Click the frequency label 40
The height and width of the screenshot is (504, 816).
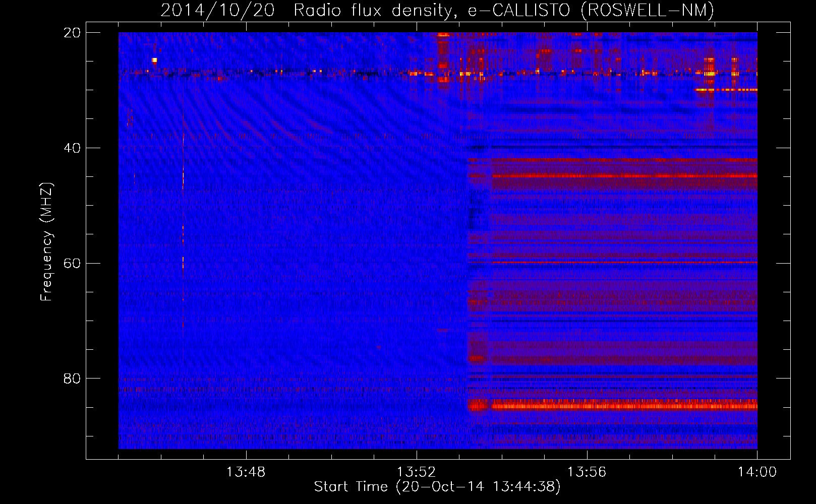pyautogui.click(x=72, y=148)
